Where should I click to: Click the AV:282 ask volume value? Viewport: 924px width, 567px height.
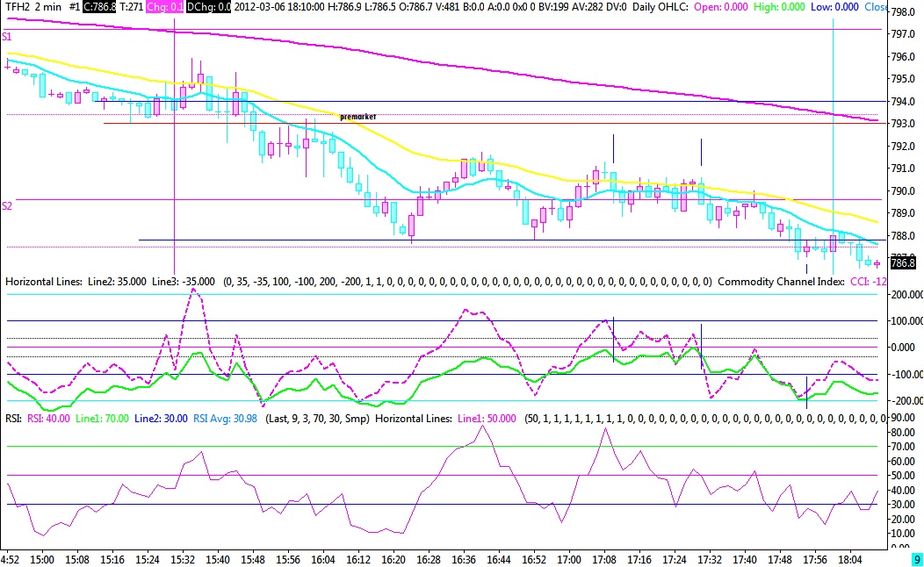(588, 7)
